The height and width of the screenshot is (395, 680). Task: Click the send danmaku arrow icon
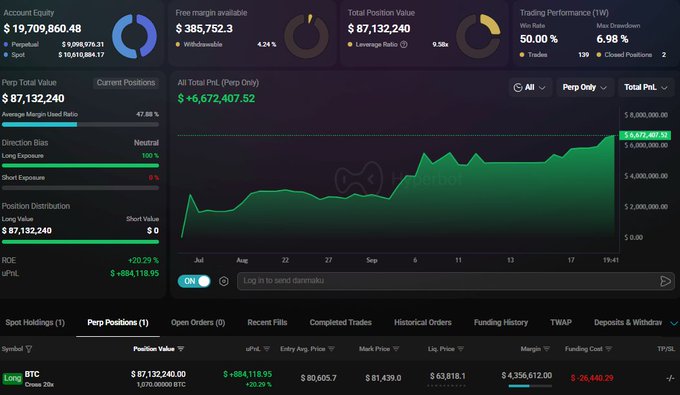click(x=665, y=281)
